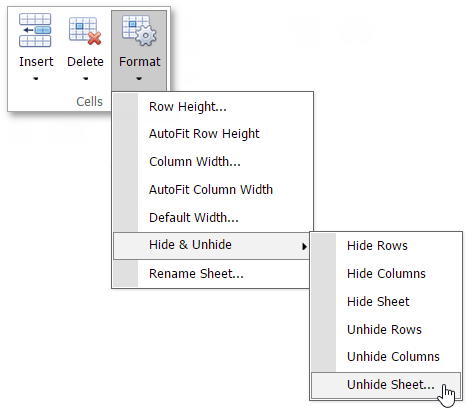Apply AutoFit Column Width

[213, 190]
